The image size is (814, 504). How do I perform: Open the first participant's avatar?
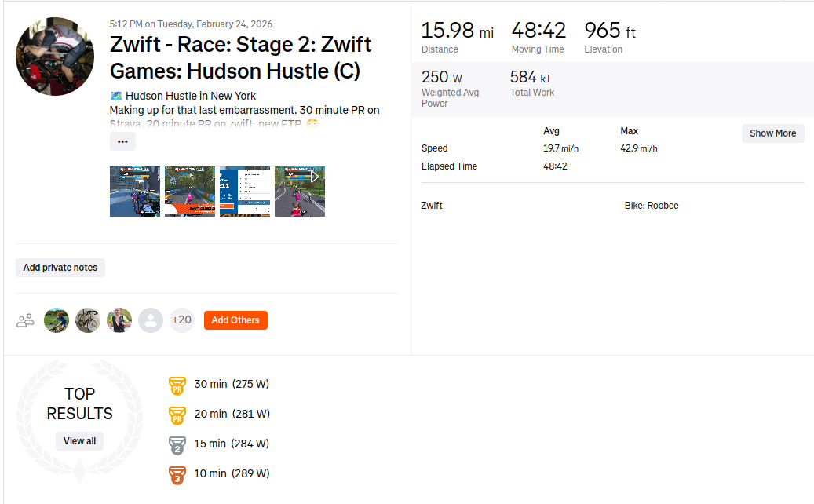pos(57,320)
